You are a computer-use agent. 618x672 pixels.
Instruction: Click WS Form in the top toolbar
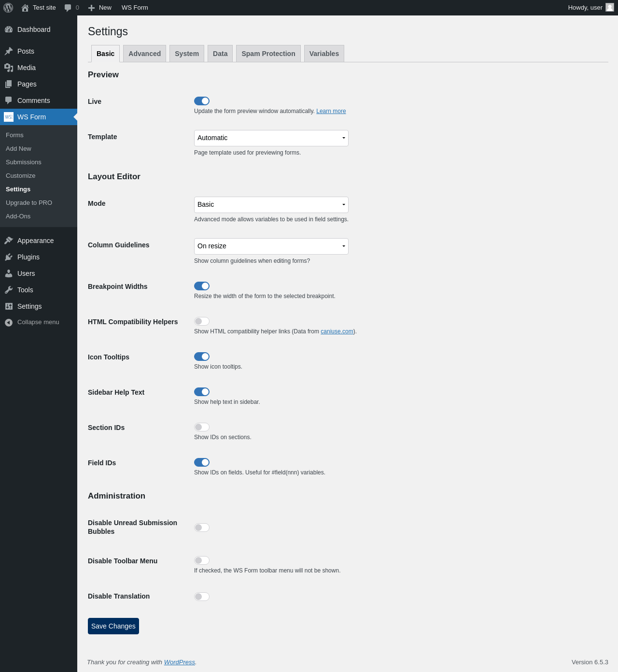tap(135, 8)
